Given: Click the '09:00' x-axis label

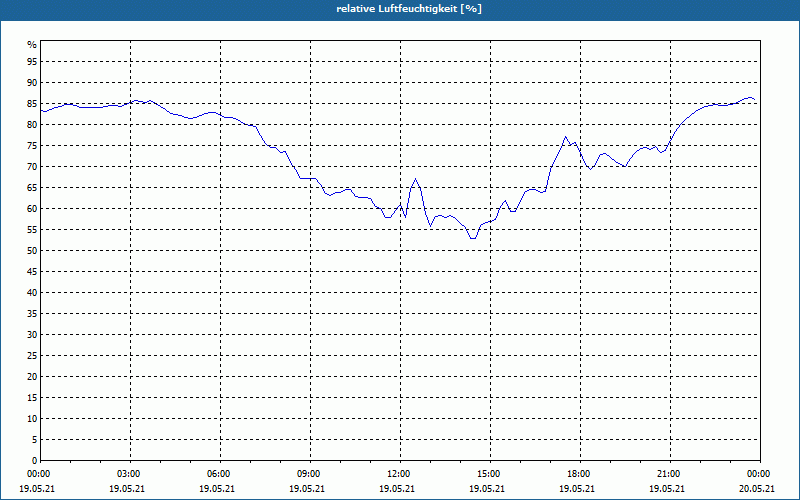Looking at the screenshot, I should coord(310,474).
